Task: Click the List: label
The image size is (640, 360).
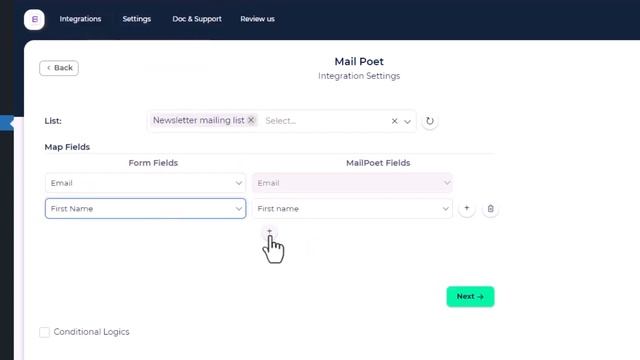Action: coord(53,121)
